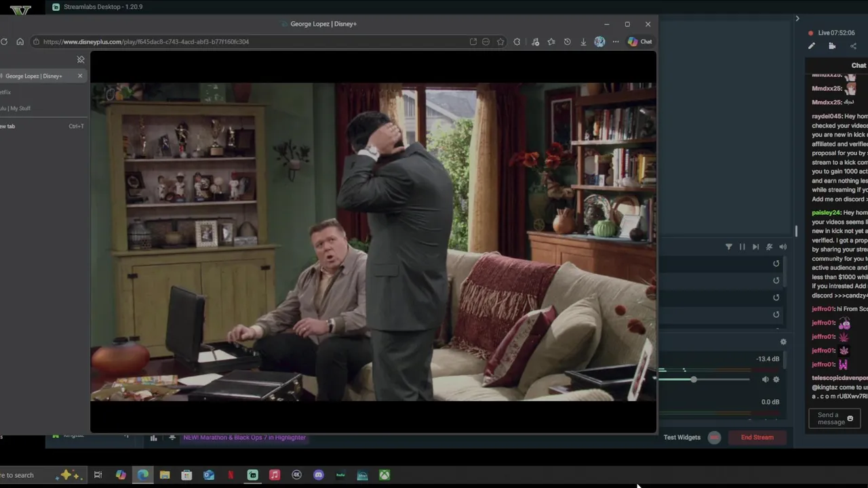Click the notifications bell icon in Streamlabs footer
This screenshot has height=488, width=868.
click(172, 438)
